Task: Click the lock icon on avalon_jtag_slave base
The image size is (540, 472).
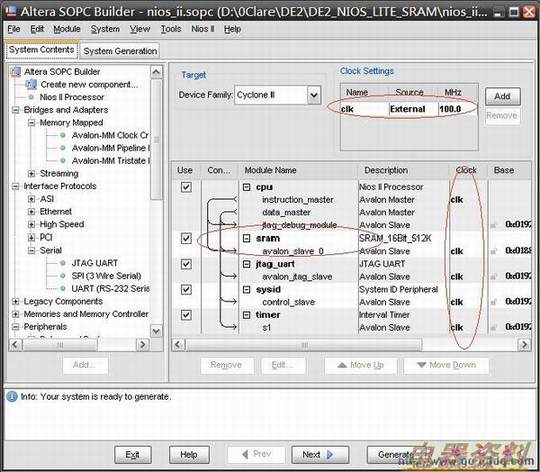Action: pyautogui.click(x=493, y=276)
